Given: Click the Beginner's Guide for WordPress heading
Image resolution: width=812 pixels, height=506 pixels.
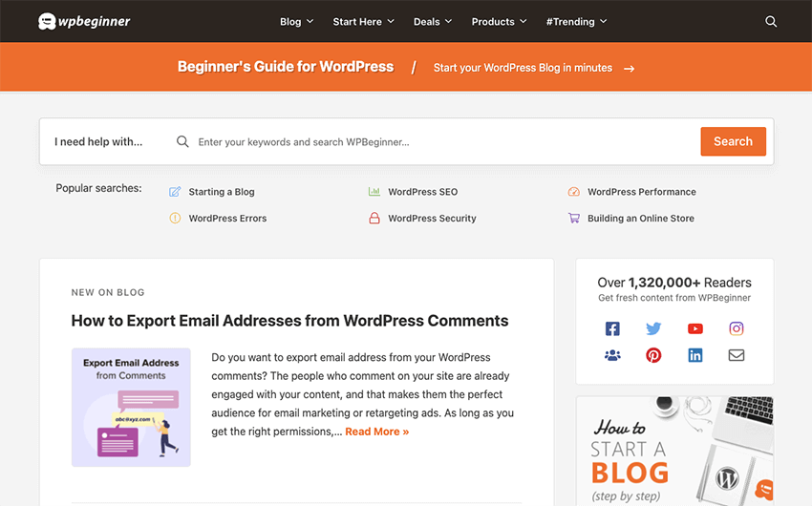Looking at the screenshot, I should coord(286,67).
